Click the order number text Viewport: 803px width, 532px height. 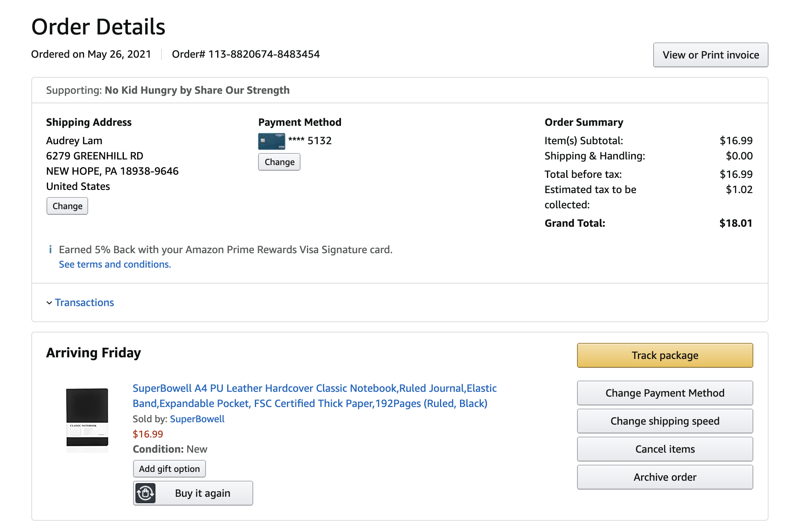(x=246, y=54)
